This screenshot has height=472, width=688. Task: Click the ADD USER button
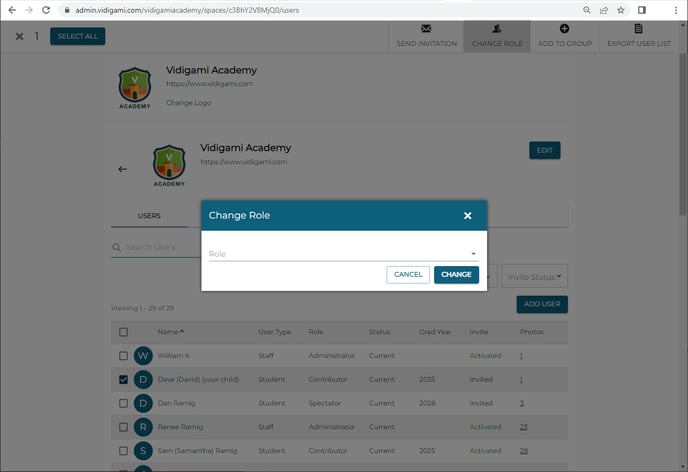tap(542, 304)
